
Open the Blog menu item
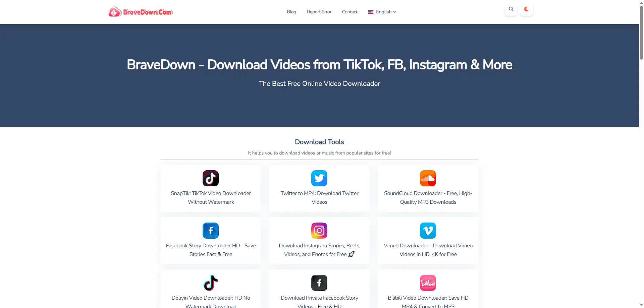pyautogui.click(x=291, y=12)
